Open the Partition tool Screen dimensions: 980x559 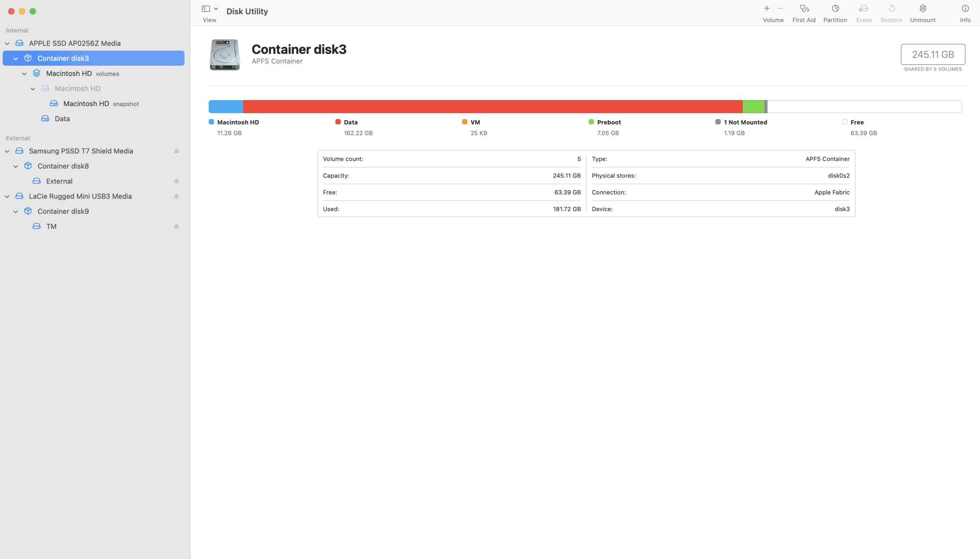(x=835, y=9)
